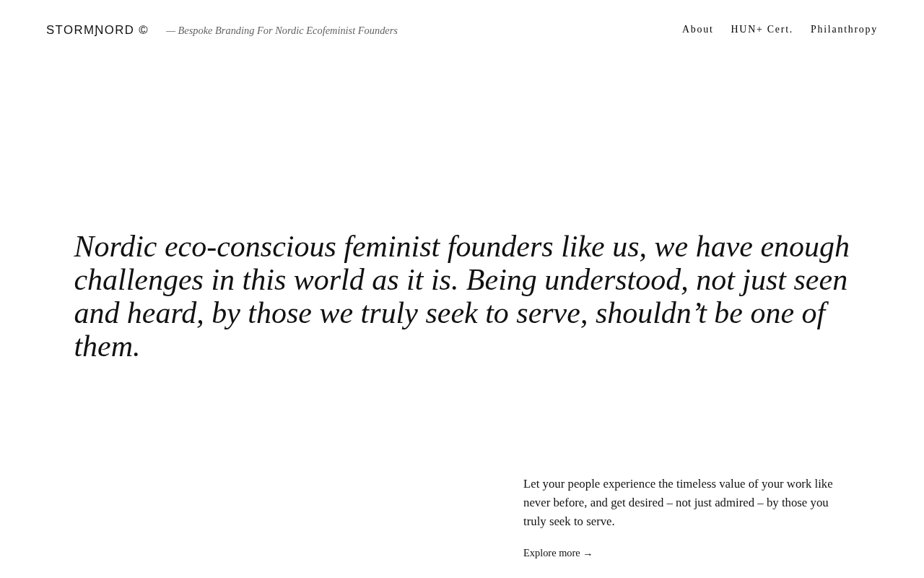Viewport: 924px width, 578px height.
Task: Click the paragraph line starting "never before"
Action: tap(675, 503)
